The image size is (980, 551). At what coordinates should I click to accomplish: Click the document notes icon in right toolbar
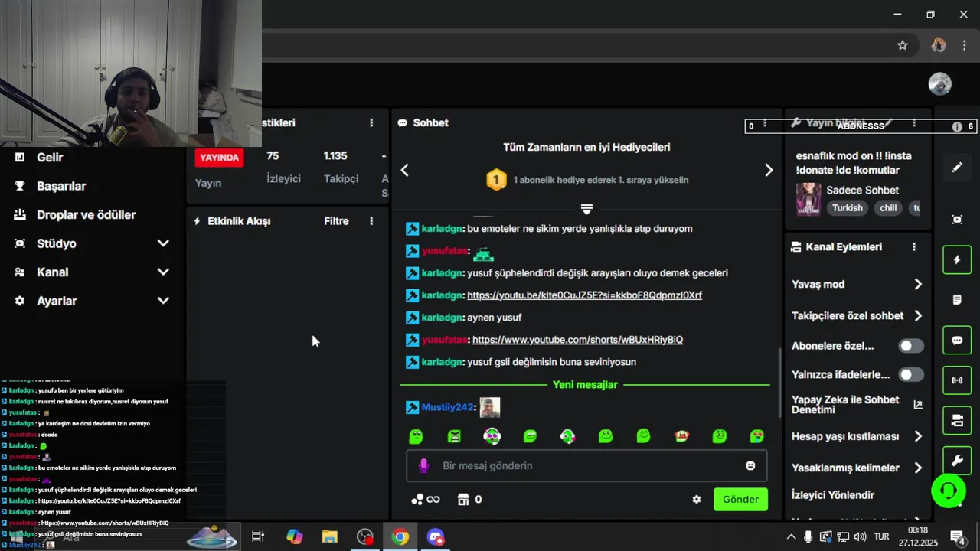click(957, 300)
